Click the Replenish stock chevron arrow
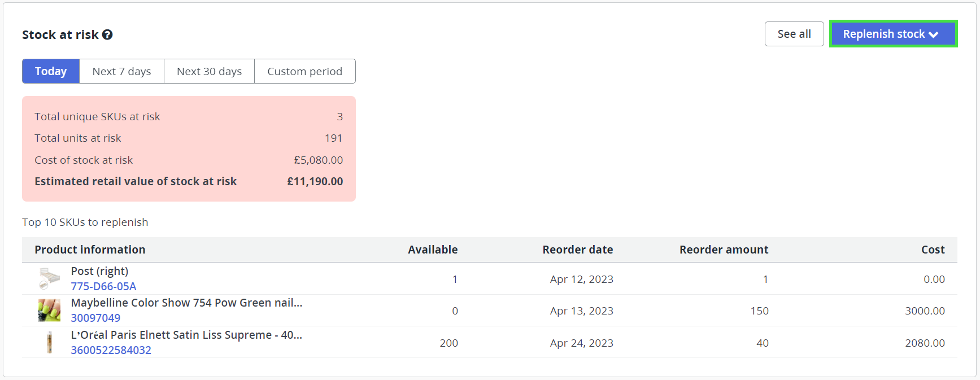This screenshot has width=980, height=380. click(934, 34)
